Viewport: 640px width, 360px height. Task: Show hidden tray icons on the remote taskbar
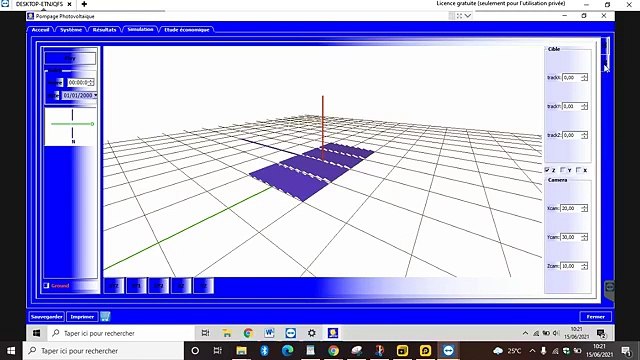coord(525,333)
